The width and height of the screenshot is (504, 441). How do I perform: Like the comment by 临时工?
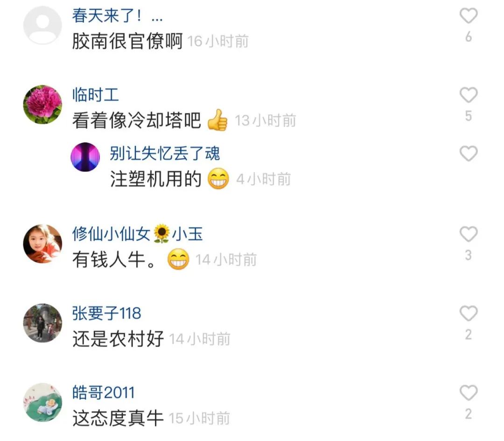469,95
